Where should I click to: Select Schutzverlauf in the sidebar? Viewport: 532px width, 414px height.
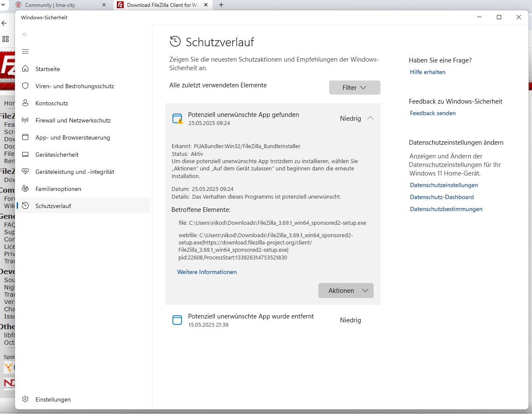(x=53, y=206)
